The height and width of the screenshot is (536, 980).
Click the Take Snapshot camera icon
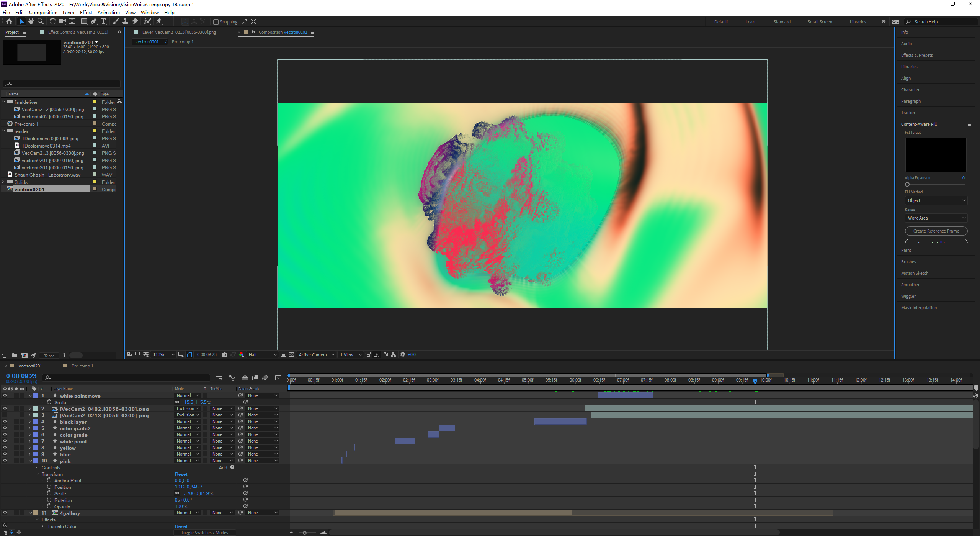tap(225, 354)
